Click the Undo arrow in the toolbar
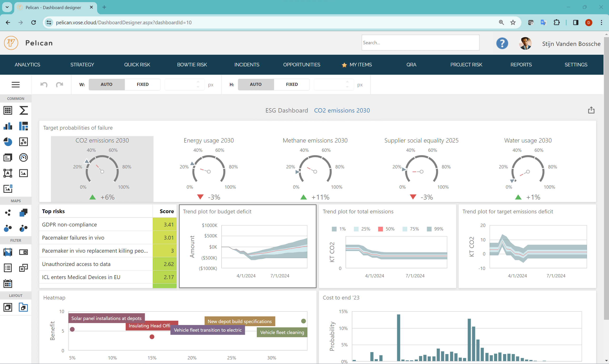This screenshot has height=364, width=609. tap(44, 85)
